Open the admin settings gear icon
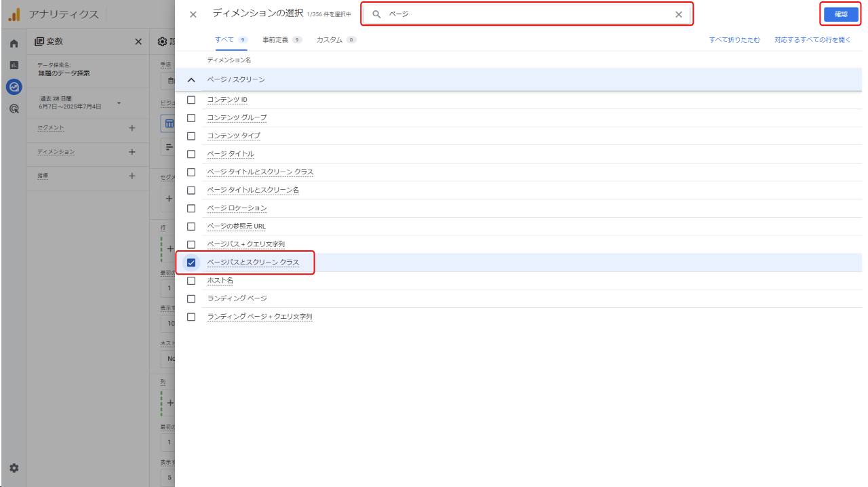Viewport: 868px width, 487px height. (x=14, y=468)
